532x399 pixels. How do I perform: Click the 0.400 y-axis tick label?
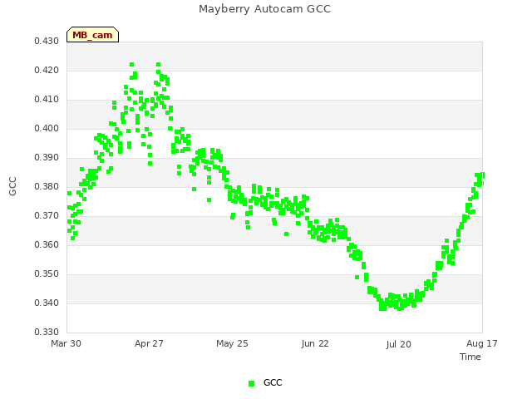click(47, 129)
